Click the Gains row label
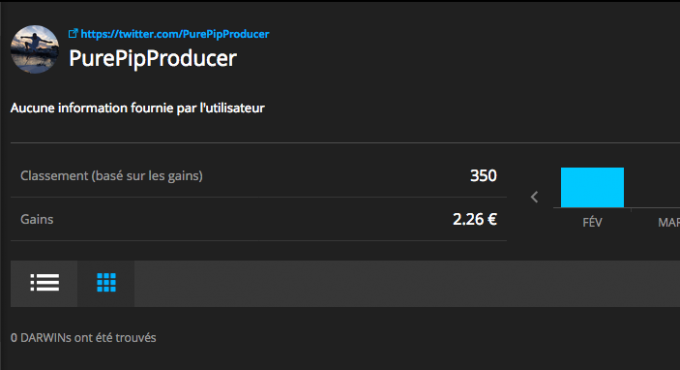Screen dimensions: 680x370 [37, 219]
